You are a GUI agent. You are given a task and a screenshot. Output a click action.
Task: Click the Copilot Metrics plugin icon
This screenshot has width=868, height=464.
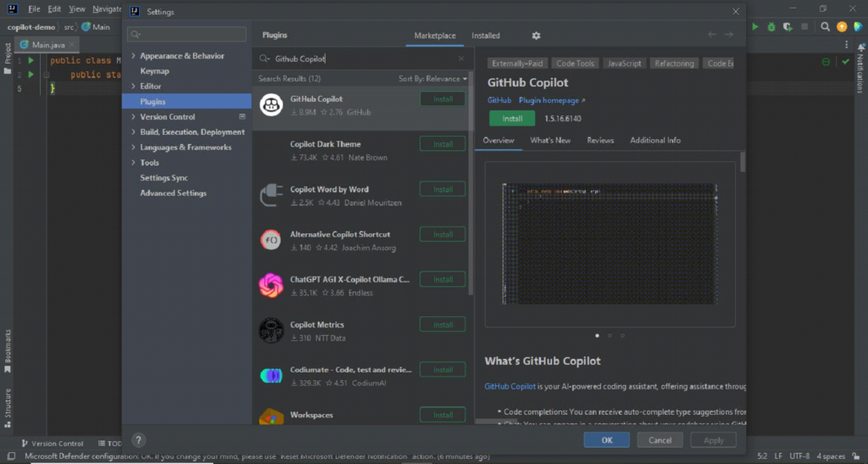(271, 331)
